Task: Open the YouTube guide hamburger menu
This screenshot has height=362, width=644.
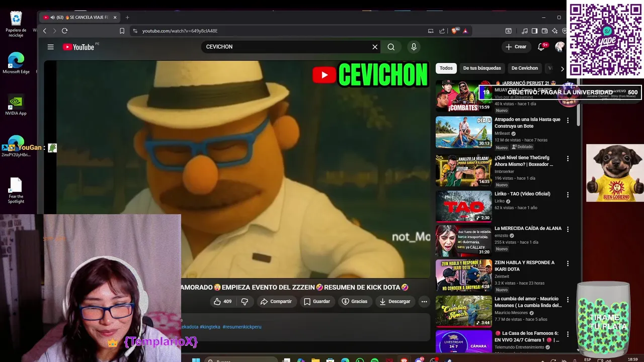Action: [x=50, y=47]
